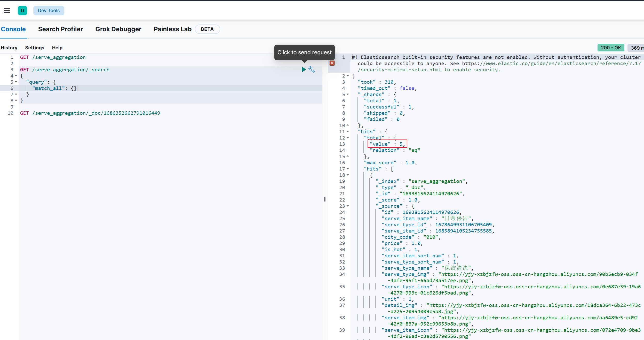The image size is (644, 340).
Task: Open the Painless Lab tab
Action: tap(172, 29)
